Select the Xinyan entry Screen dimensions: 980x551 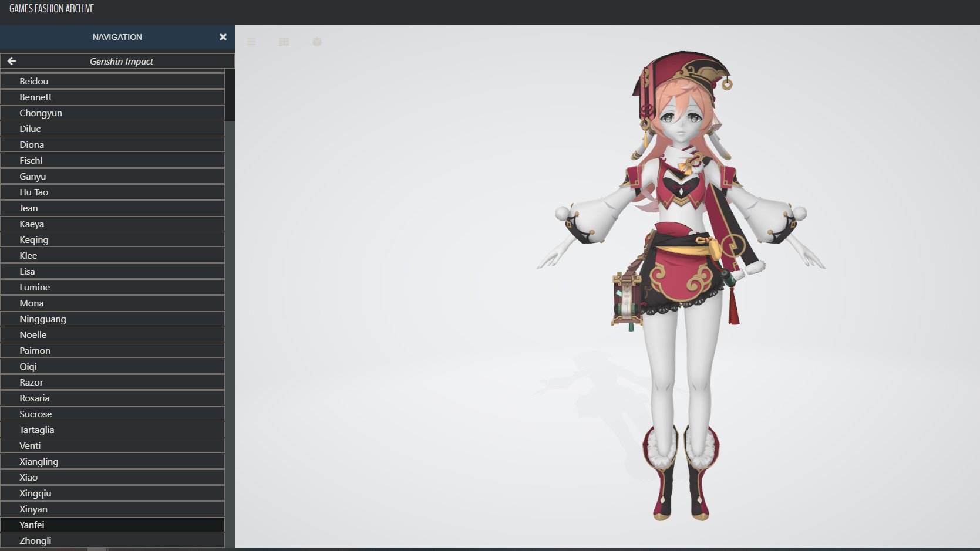(112, 509)
